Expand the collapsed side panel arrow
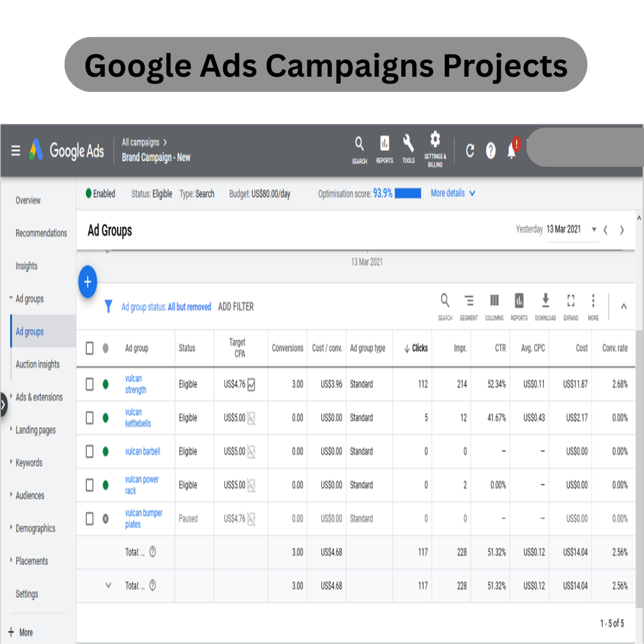This screenshot has width=644, height=644. [3, 405]
